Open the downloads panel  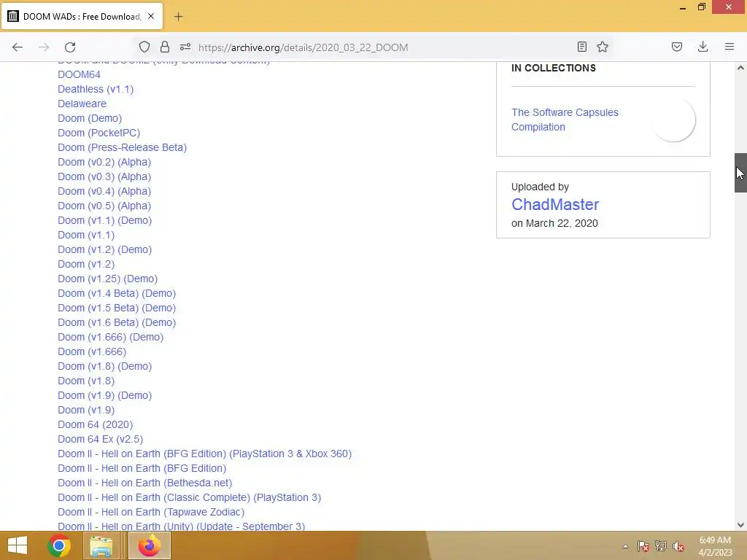click(x=703, y=47)
